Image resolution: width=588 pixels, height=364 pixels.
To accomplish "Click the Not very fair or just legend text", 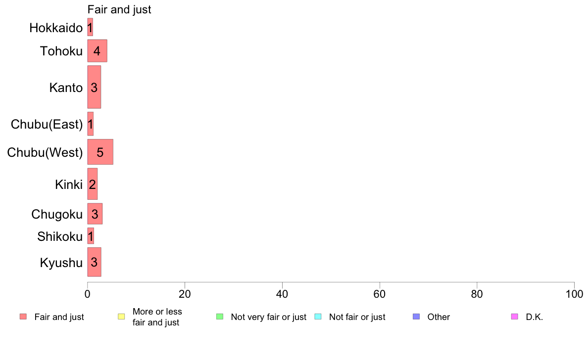I will click(x=268, y=317).
